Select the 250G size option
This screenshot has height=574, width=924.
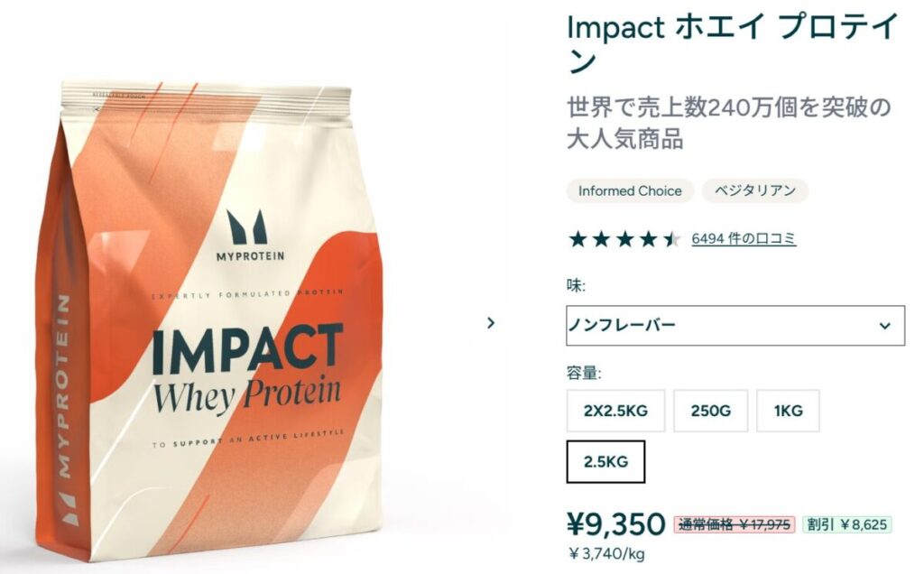(x=711, y=411)
